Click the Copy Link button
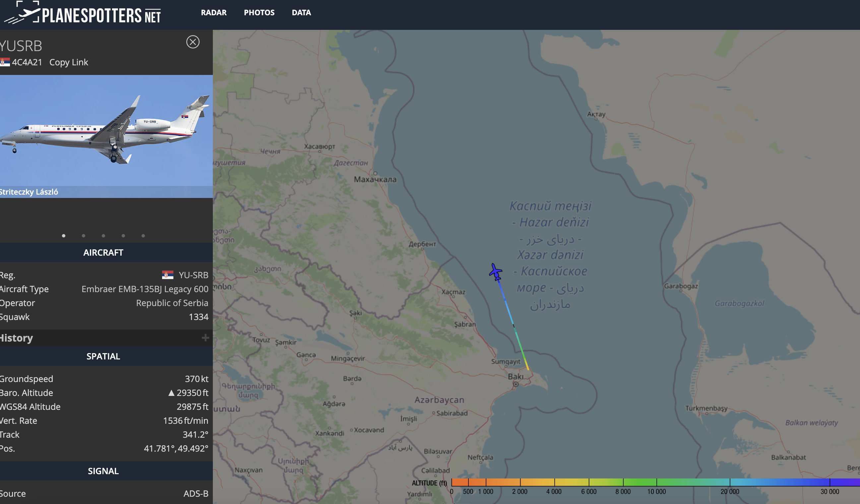 69,62
